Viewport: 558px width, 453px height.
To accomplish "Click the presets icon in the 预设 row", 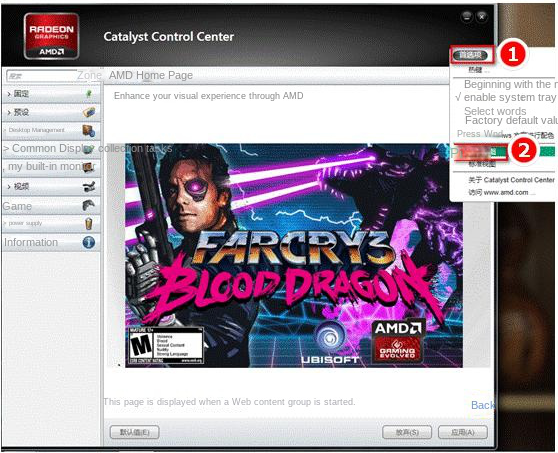I will pyautogui.click(x=89, y=112).
